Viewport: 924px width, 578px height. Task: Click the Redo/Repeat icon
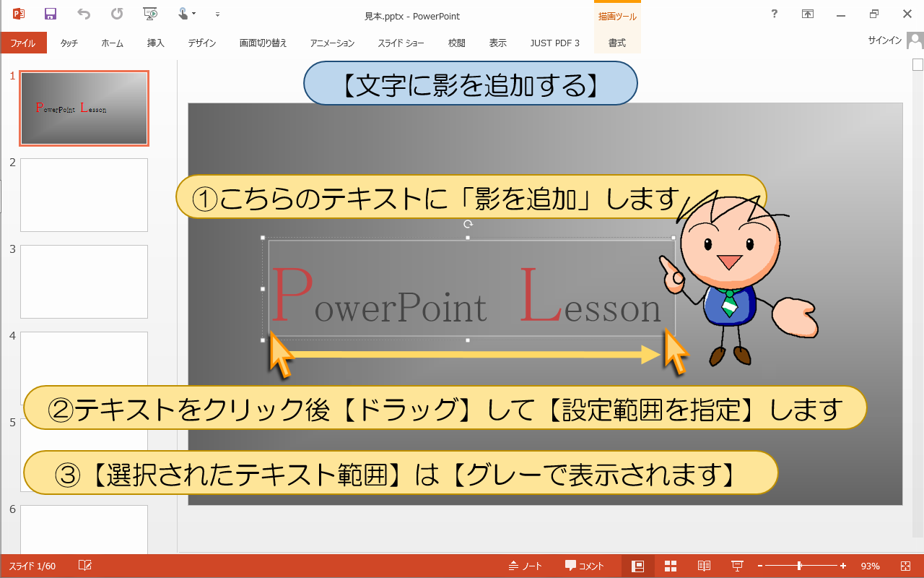tap(117, 14)
